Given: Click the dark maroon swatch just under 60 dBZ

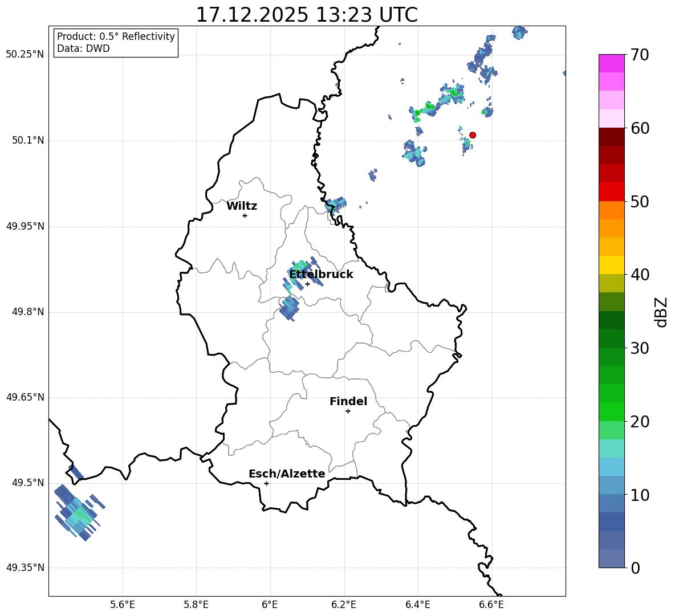Looking at the screenshot, I should pos(611,137).
